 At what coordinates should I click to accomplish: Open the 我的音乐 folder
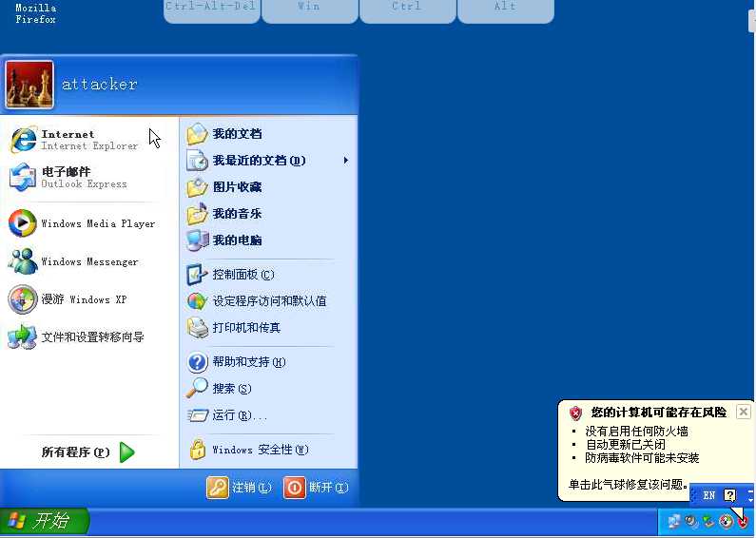pos(268,213)
